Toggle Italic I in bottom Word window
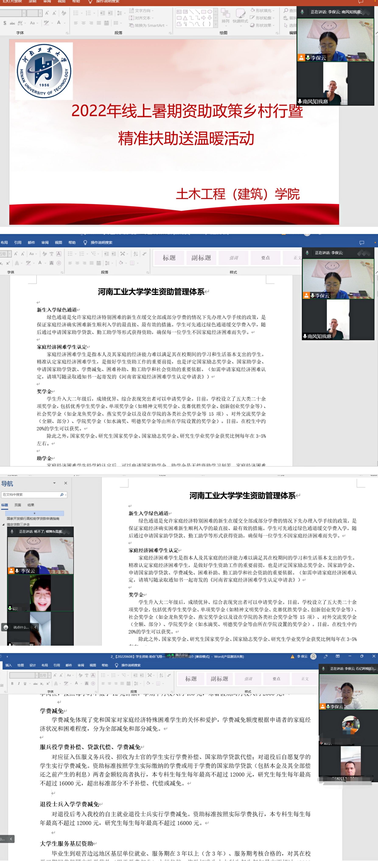Image resolution: width=378 pixels, height=868 pixels. 18,683
